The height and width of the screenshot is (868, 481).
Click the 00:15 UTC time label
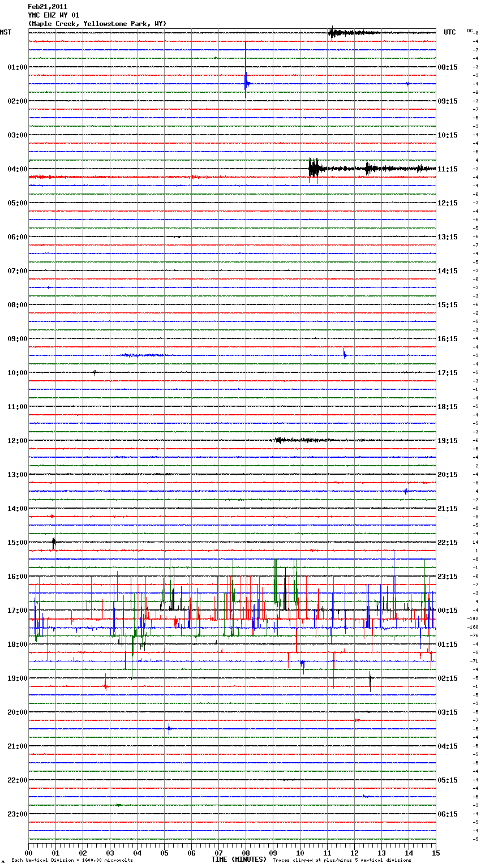(x=448, y=610)
